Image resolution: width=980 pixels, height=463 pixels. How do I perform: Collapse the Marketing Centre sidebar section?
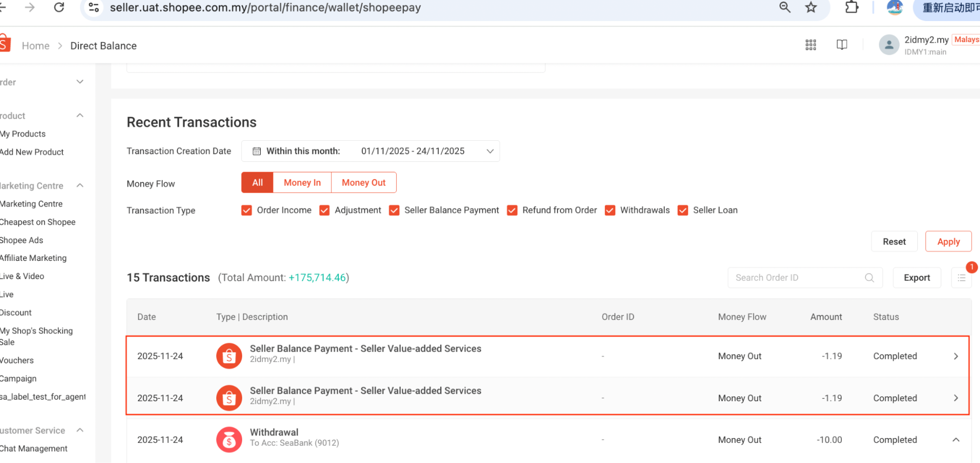point(80,185)
